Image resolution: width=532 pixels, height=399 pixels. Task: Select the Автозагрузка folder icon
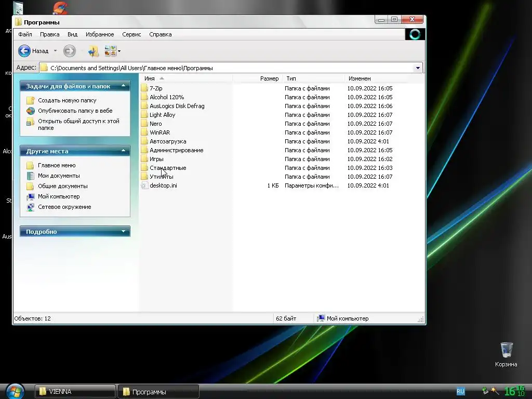click(x=144, y=141)
